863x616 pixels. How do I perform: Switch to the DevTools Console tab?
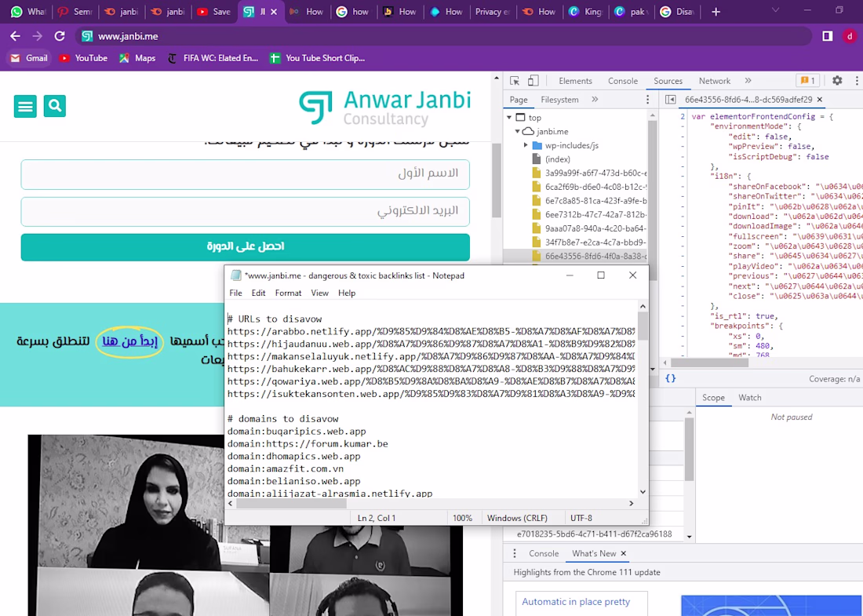[622, 81]
